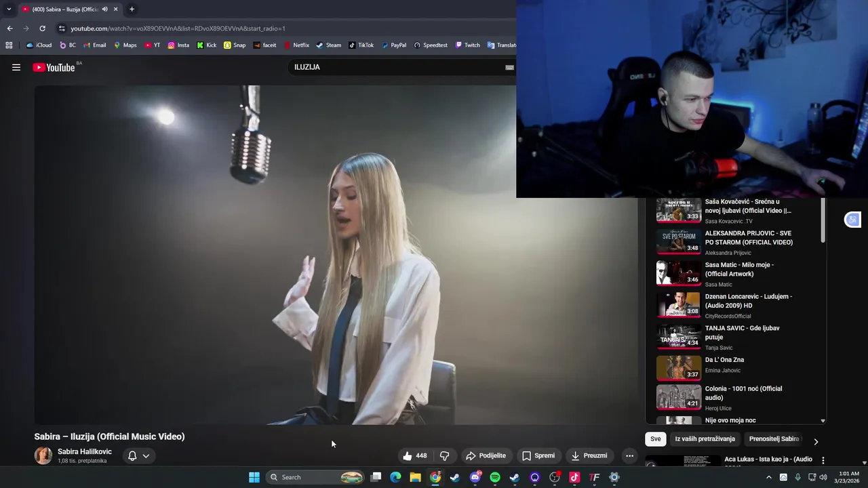The image size is (868, 488).
Task: Play Saša Kovačević - Srećna u novoj ljubavi
Action: tap(736, 211)
